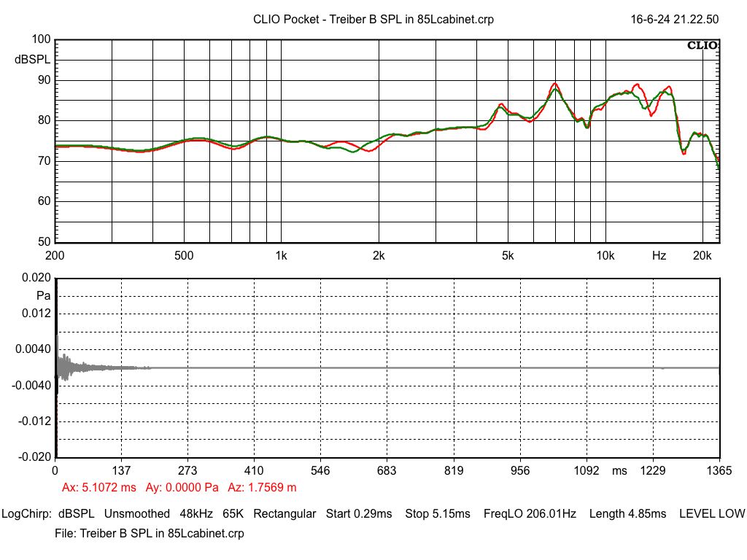Click the Unsmoothed setting label
747x560 pixels.
point(136,514)
